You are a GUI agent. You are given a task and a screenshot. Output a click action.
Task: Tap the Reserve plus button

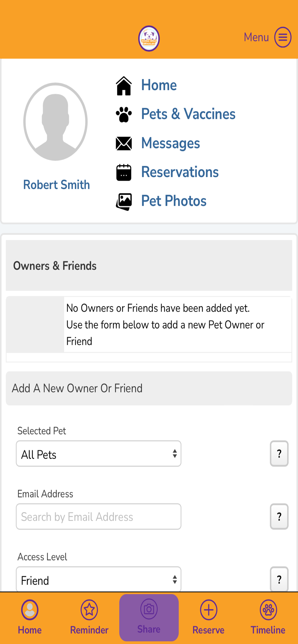(x=209, y=610)
